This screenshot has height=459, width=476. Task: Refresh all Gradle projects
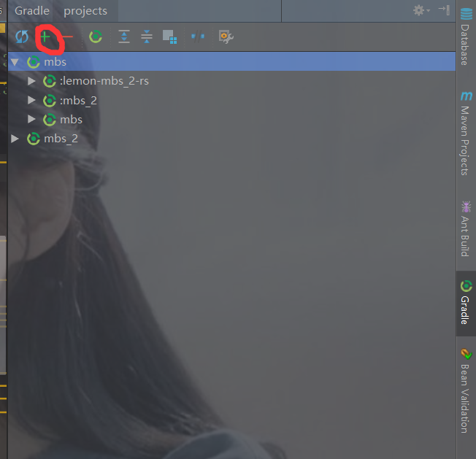click(22, 37)
